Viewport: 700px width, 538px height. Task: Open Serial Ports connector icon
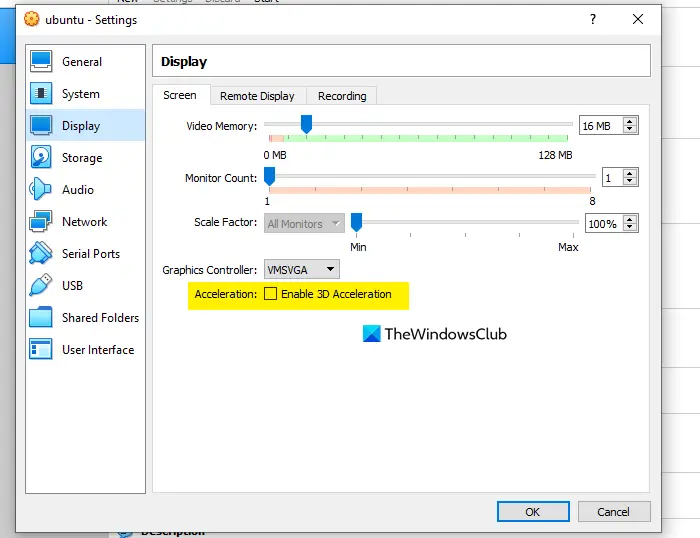[41, 253]
